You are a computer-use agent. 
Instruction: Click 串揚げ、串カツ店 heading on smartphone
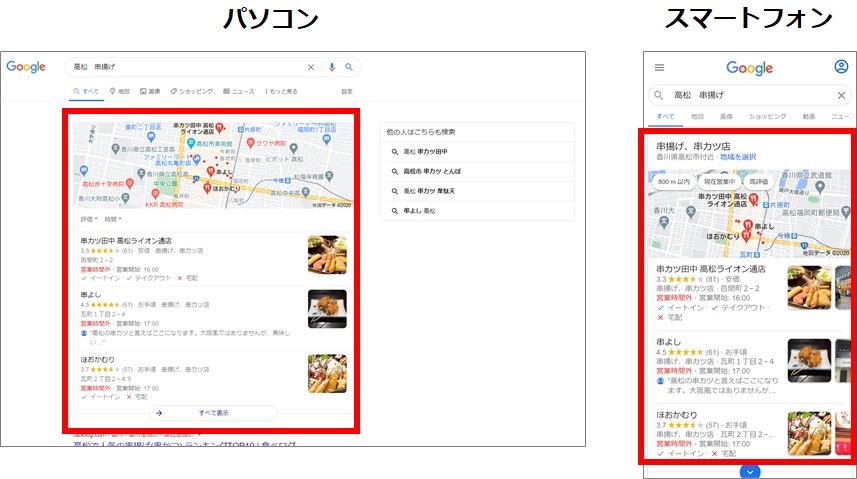click(x=693, y=147)
